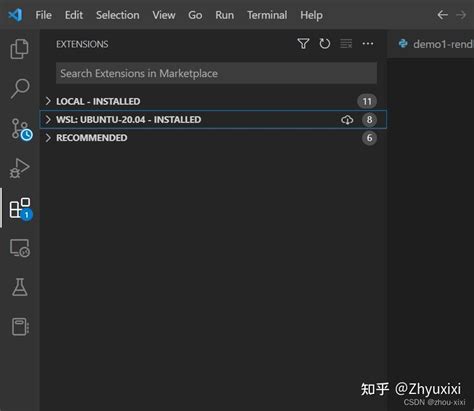Filter extensions using the funnel icon
Viewport: 474px width, 411px height.
303,44
